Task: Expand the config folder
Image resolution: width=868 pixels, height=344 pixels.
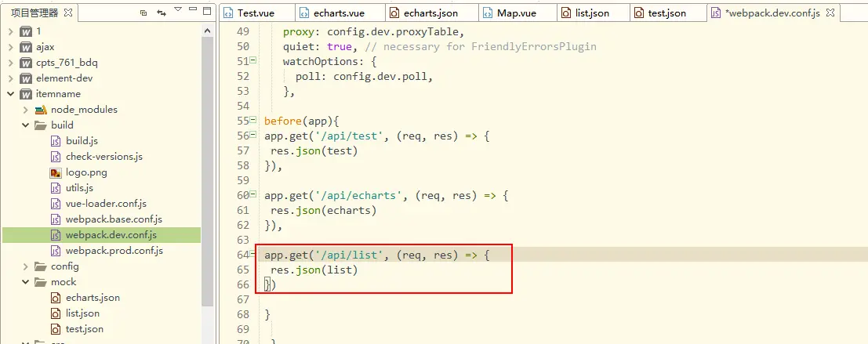Action: pos(25,266)
